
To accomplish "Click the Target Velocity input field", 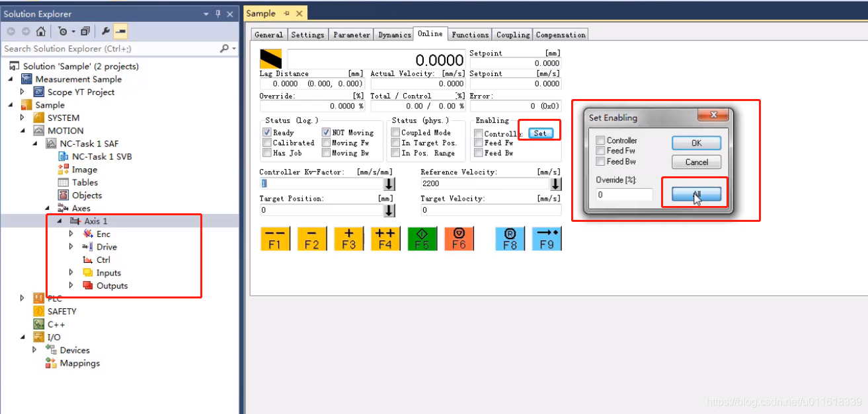I will point(491,210).
